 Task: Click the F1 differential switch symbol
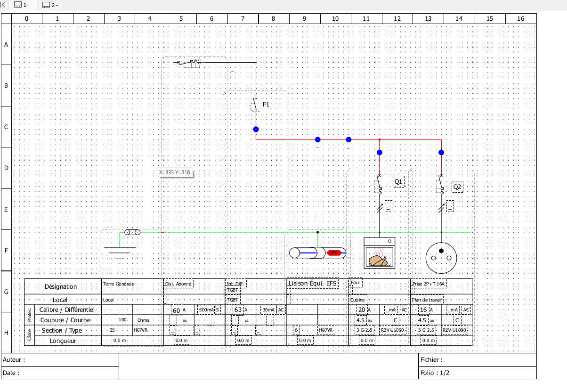(255, 104)
